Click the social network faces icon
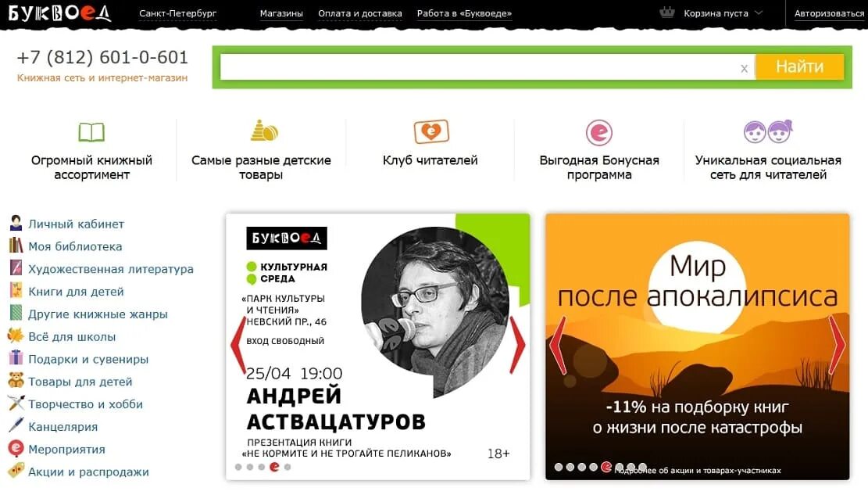Viewport: 868px width, 495px height. (768, 131)
